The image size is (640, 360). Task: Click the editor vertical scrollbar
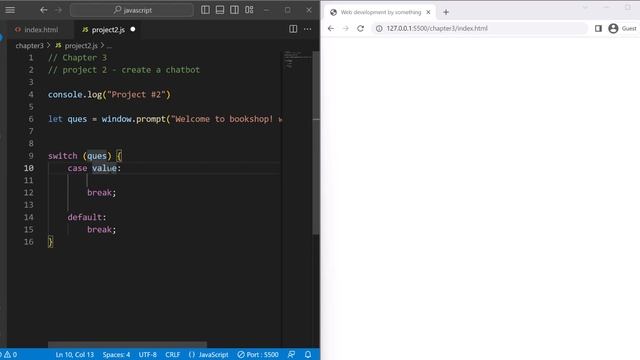click(x=316, y=143)
